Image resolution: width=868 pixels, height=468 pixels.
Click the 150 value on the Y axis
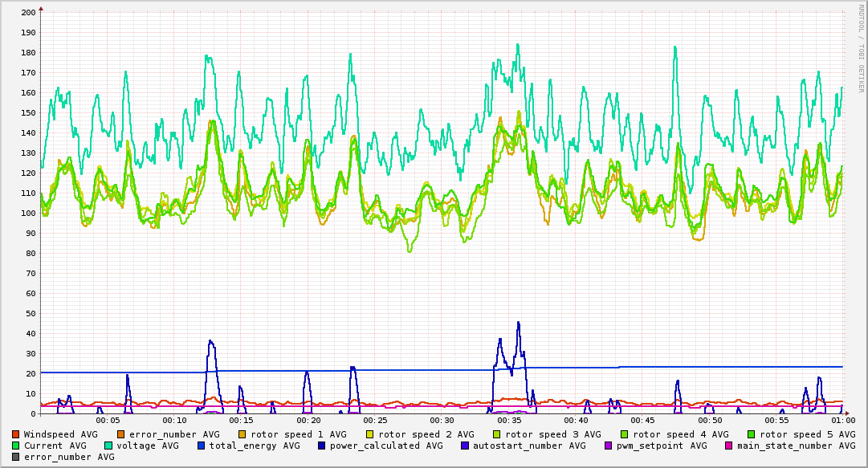point(28,113)
